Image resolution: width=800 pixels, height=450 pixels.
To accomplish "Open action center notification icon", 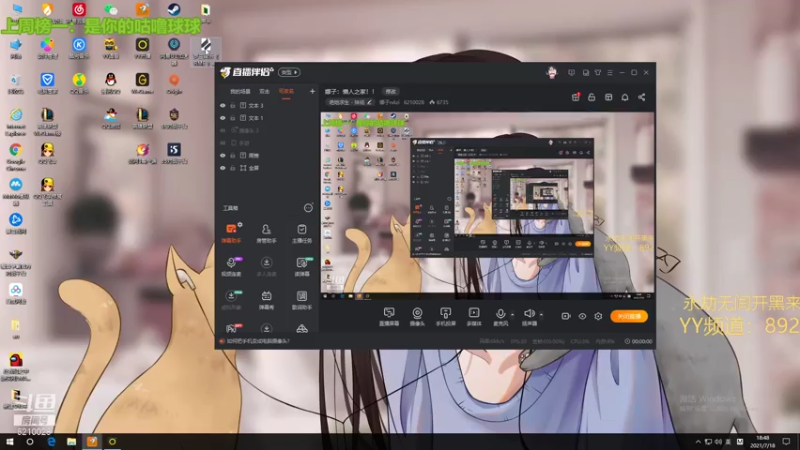I will click(x=786, y=442).
